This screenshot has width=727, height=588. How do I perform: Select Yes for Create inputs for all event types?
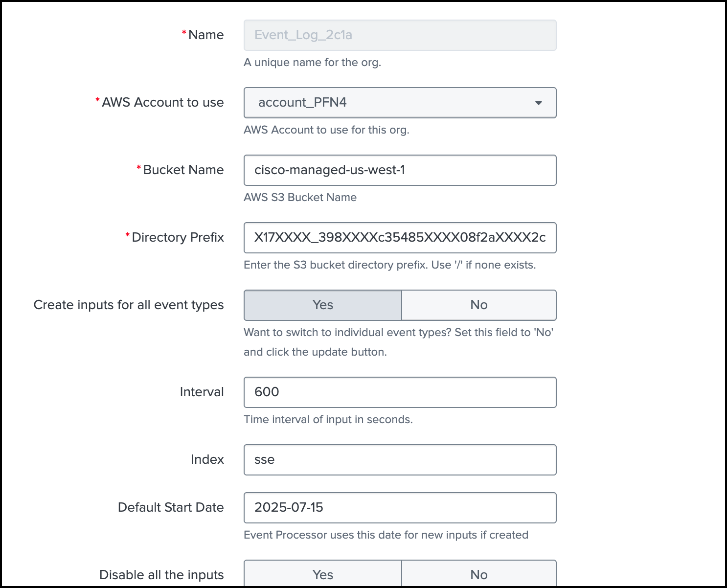(x=323, y=305)
